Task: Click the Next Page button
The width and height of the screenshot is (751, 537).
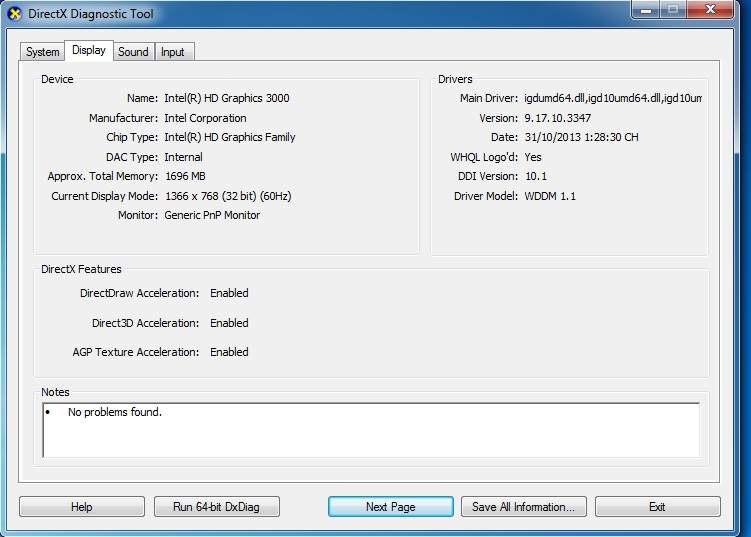Action: [390, 506]
